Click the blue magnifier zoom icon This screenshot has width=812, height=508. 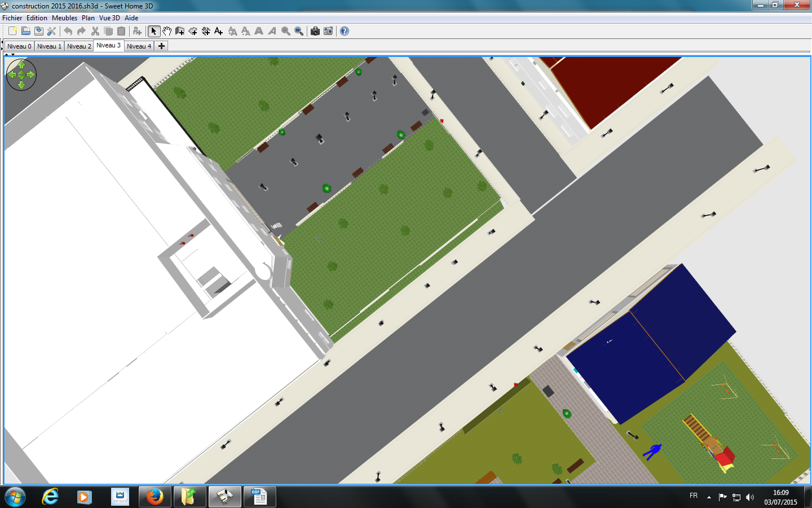point(299,31)
